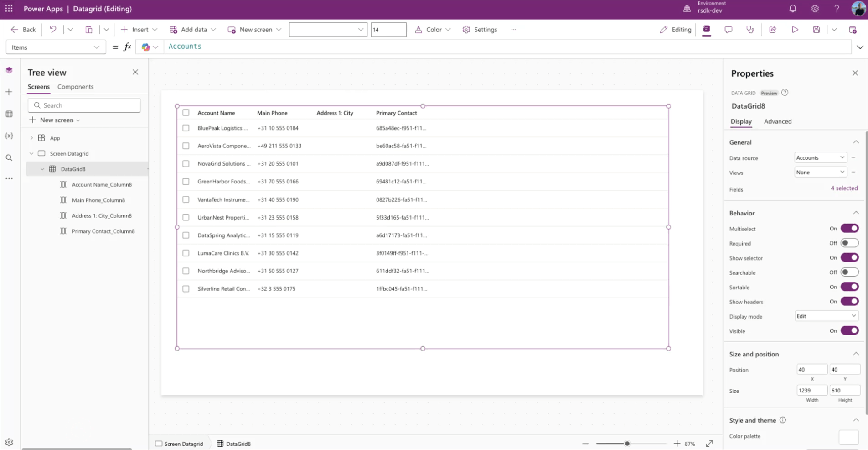868x450 pixels.
Task: Open the Views None dropdown
Action: pyautogui.click(x=821, y=172)
